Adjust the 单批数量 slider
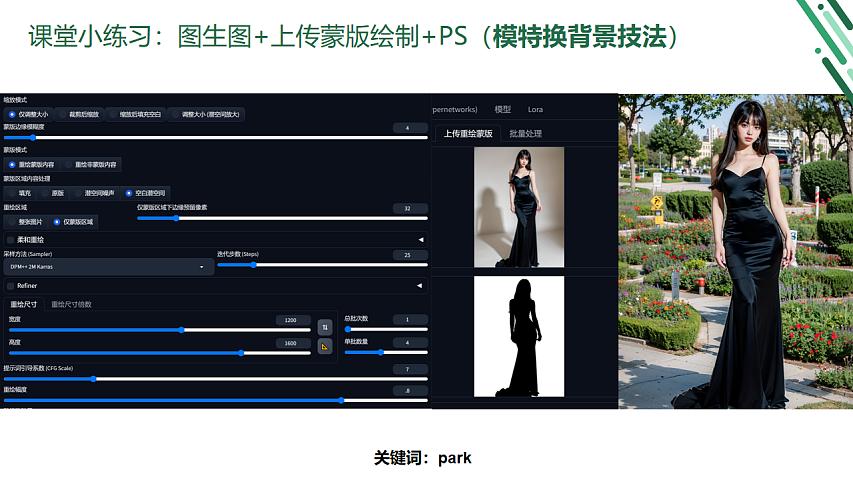Viewport: 853px width, 480px height. pyautogui.click(x=386, y=353)
